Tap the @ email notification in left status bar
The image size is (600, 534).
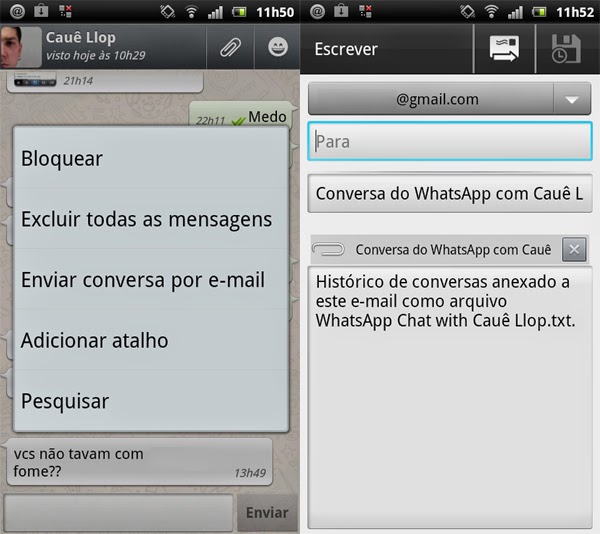(x=17, y=11)
